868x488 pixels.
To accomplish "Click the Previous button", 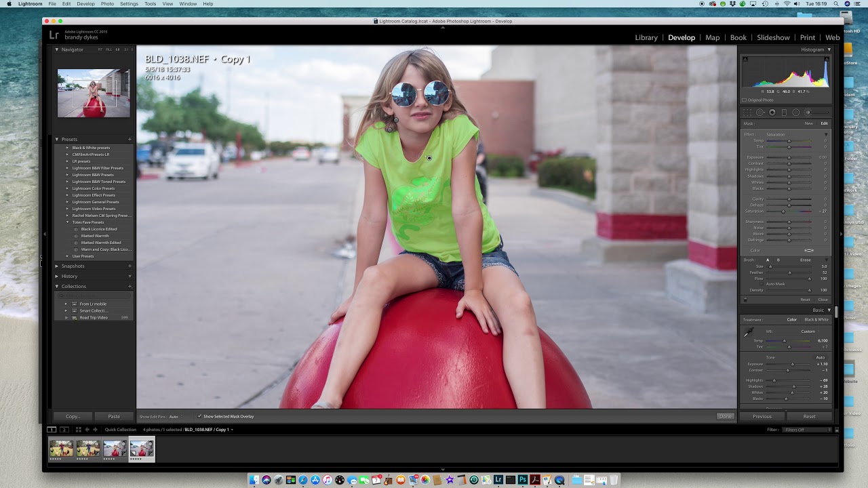I will coord(762,416).
